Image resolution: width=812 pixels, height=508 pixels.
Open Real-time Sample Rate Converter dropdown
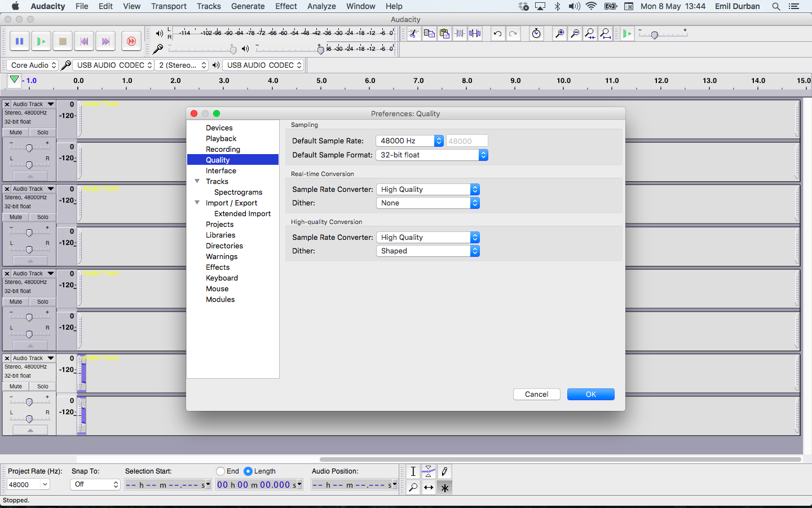coord(428,190)
